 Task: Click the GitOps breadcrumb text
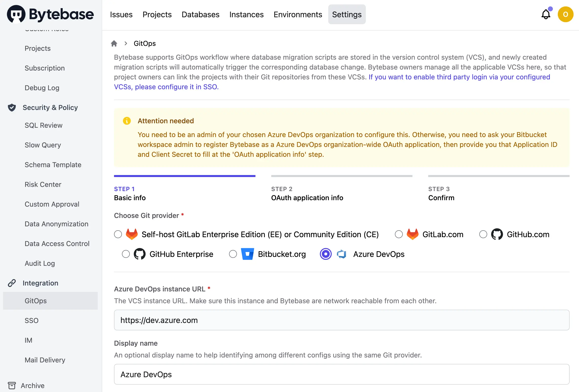click(144, 43)
